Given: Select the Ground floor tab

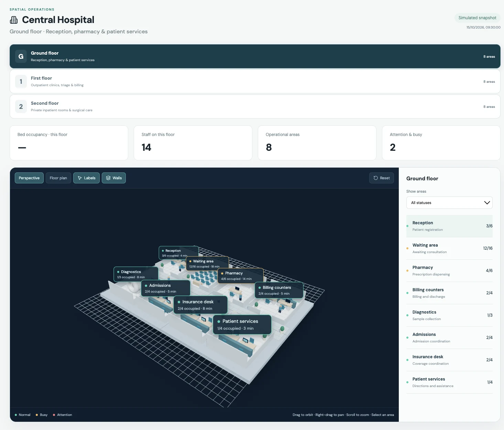Looking at the screenshot, I should [x=255, y=56].
